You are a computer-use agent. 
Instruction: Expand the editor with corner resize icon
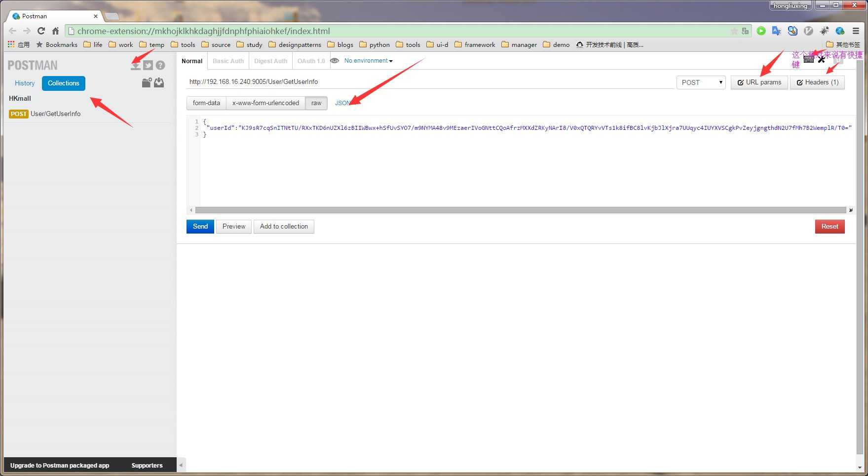(x=851, y=210)
